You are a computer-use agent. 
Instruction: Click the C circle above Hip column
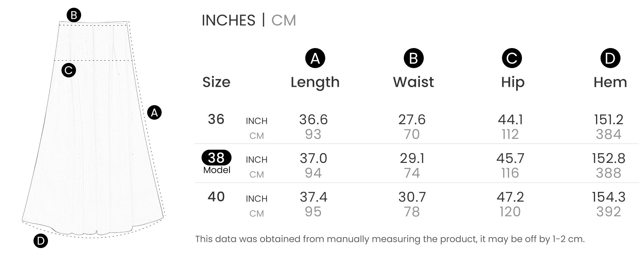coord(512,58)
